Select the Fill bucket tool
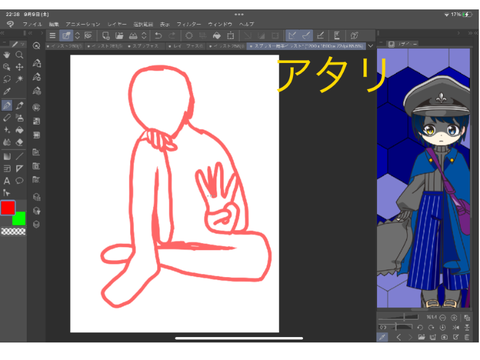This screenshot has width=480, height=360. point(20,130)
